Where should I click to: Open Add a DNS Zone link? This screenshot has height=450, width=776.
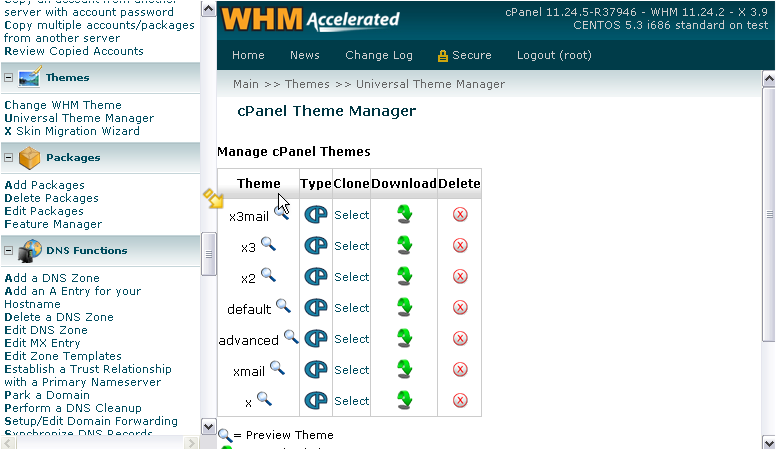[x=52, y=278]
